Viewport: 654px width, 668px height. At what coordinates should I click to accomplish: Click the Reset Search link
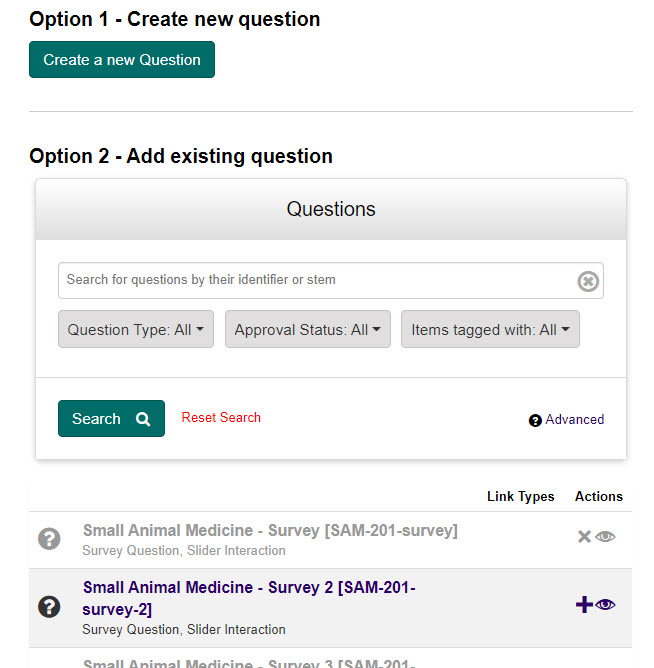[221, 417]
